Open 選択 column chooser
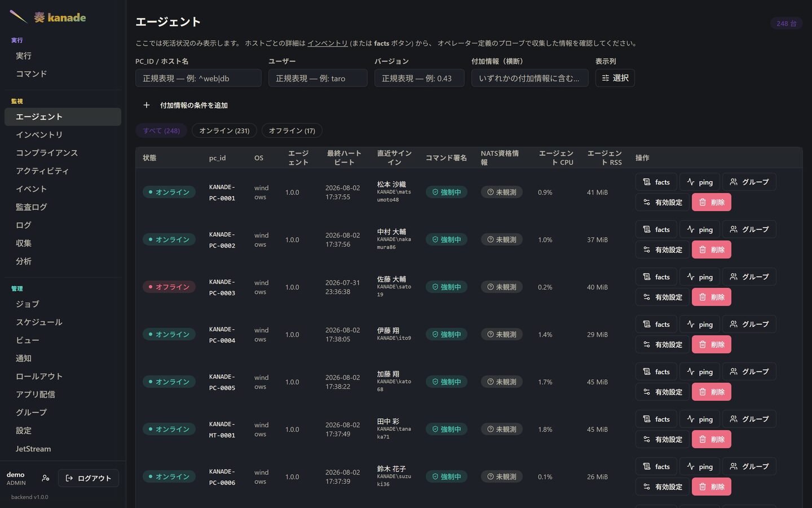 (615, 78)
